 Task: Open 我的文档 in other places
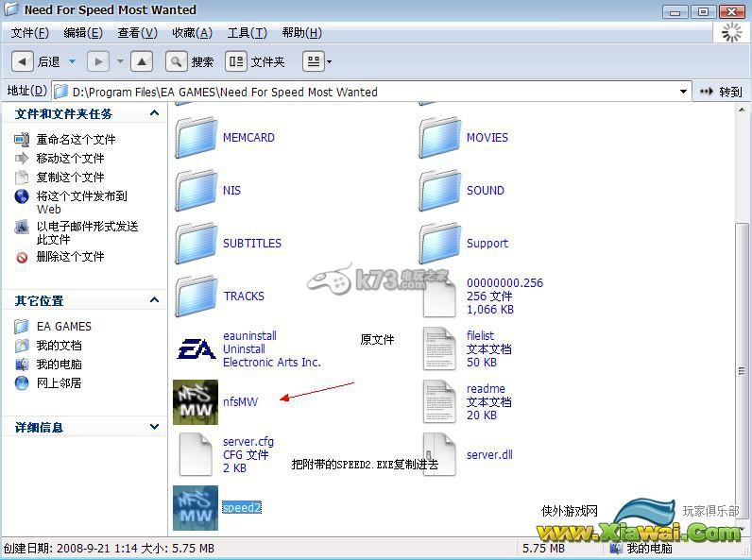(59, 346)
